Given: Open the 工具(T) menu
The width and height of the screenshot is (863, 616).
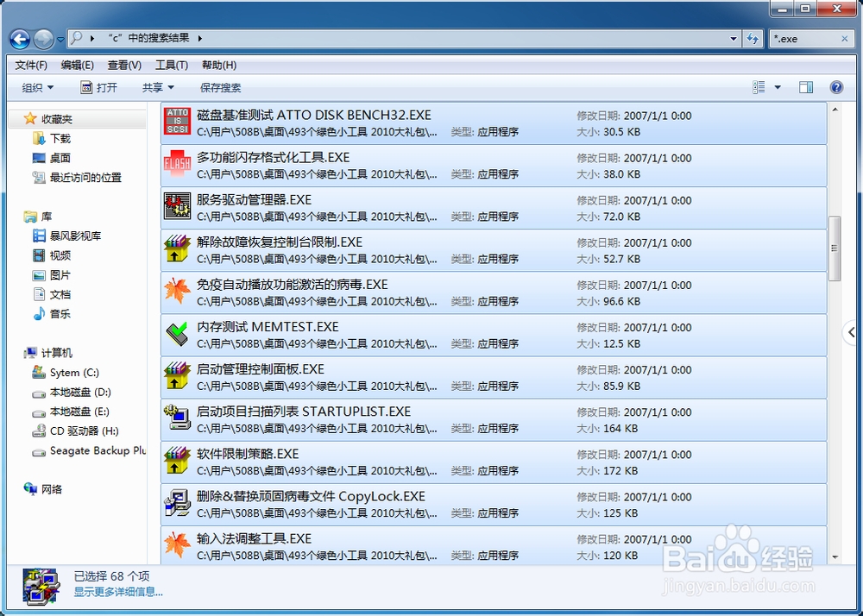Looking at the screenshot, I should tap(172, 65).
